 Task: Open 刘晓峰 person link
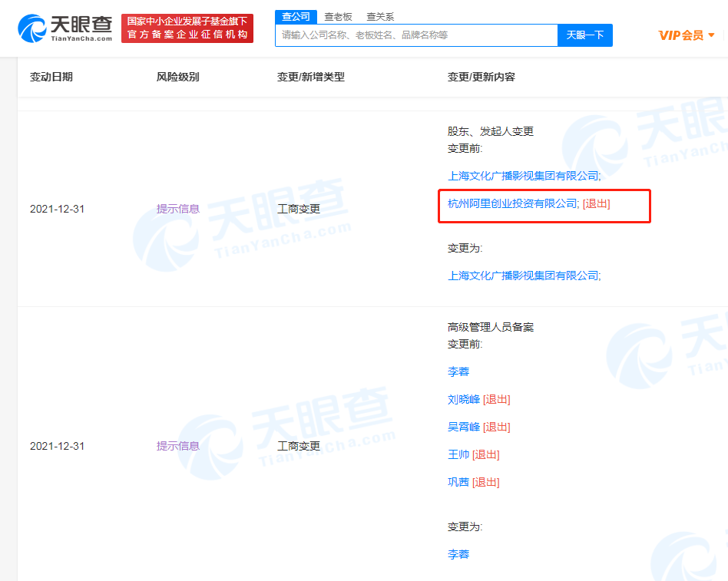click(x=464, y=400)
